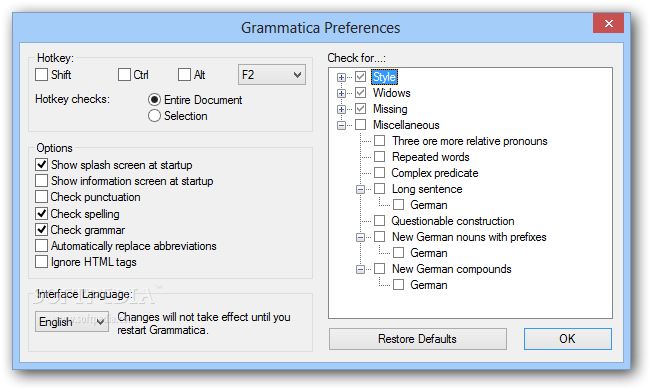Enable the Shift hotkey modifier checkbox

[x=41, y=75]
